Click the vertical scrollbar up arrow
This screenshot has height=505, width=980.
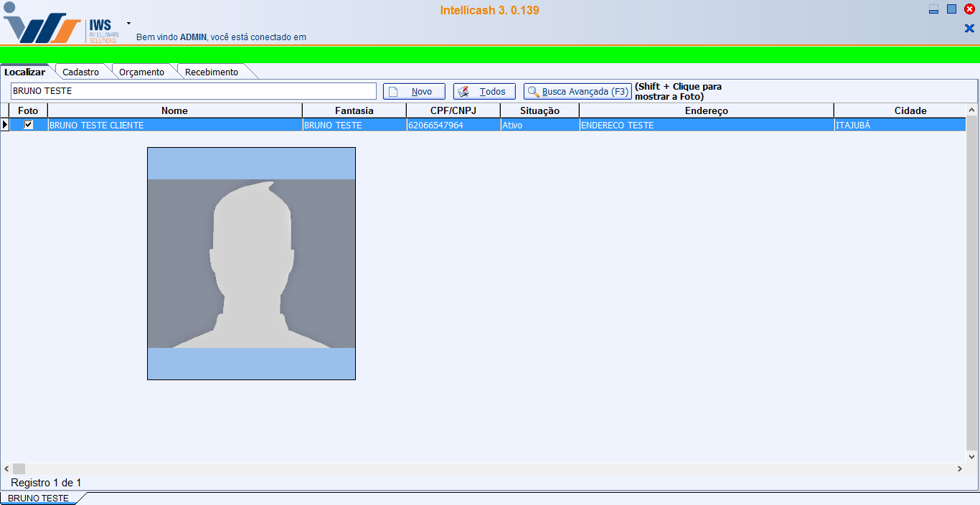(972, 110)
